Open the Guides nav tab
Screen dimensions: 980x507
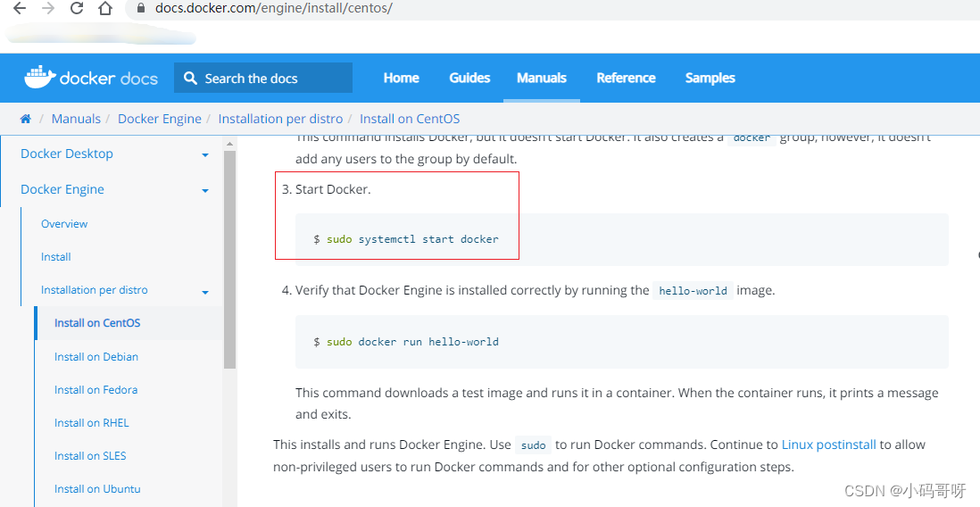coord(469,79)
